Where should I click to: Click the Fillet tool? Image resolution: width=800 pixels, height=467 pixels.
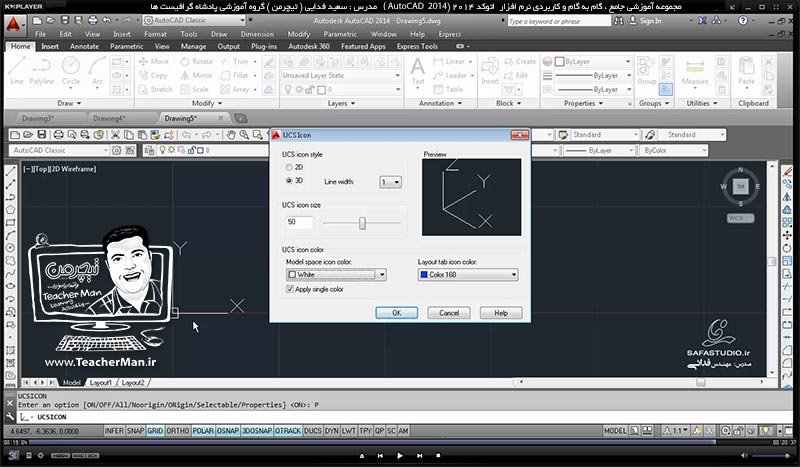click(236, 76)
